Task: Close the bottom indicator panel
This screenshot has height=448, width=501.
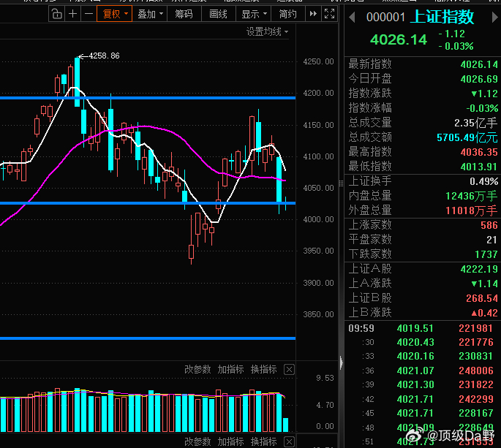Action: [289, 442]
